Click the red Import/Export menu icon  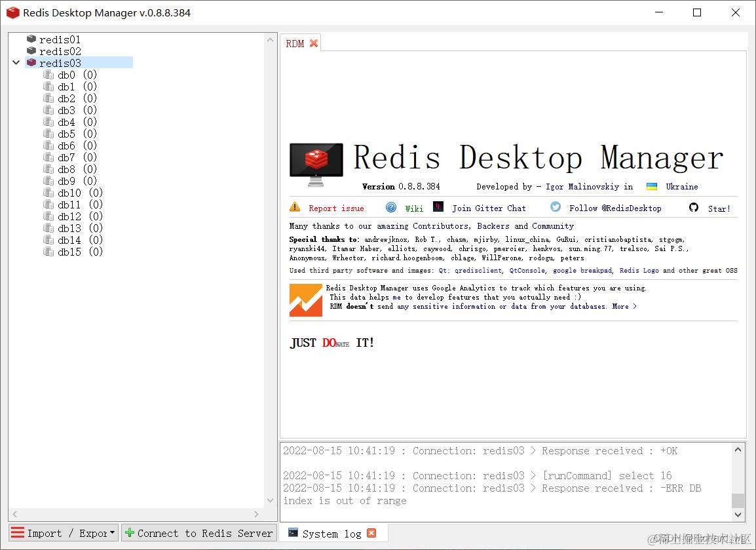click(17, 533)
